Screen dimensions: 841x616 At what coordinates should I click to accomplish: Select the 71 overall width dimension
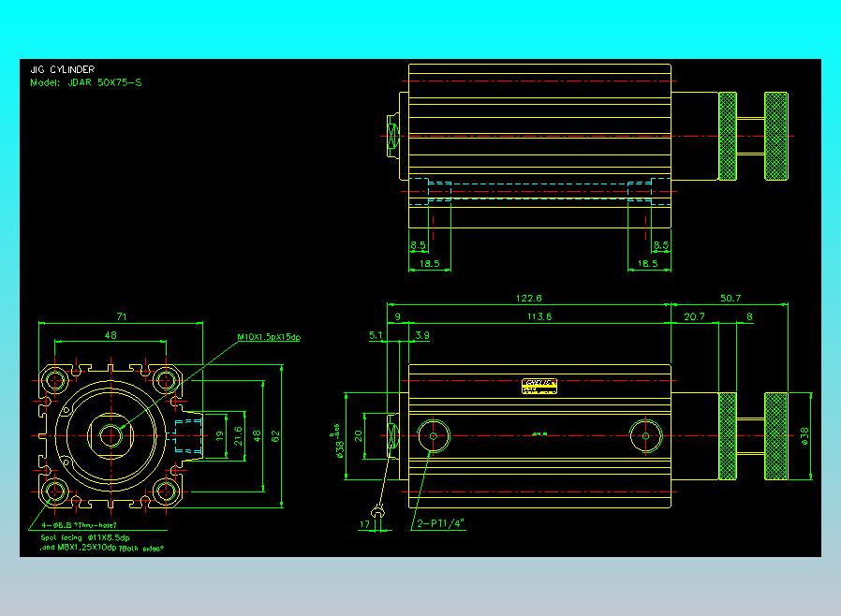click(x=122, y=316)
